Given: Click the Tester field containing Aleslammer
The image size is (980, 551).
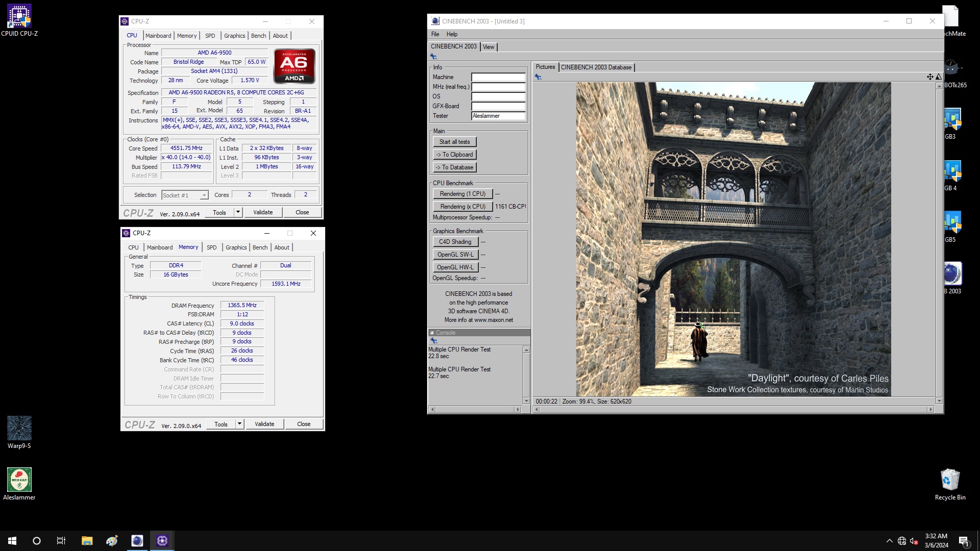Looking at the screenshot, I should (498, 116).
